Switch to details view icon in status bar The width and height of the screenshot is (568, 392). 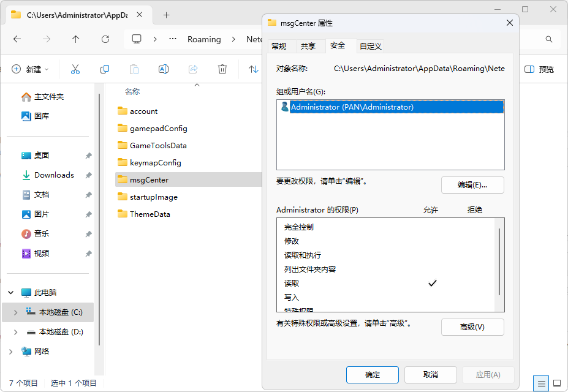pyautogui.click(x=541, y=383)
